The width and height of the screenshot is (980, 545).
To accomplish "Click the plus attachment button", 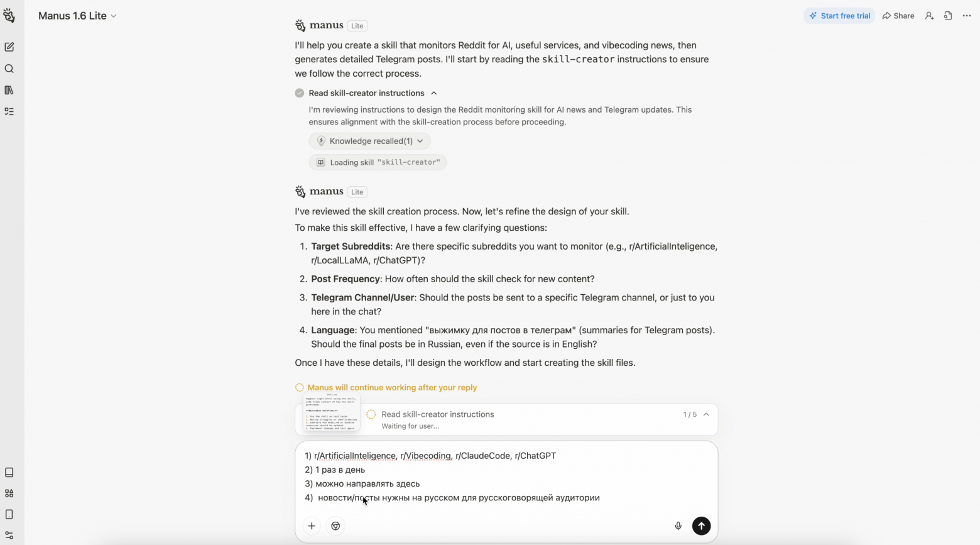I will pyautogui.click(x=312, y=526).
